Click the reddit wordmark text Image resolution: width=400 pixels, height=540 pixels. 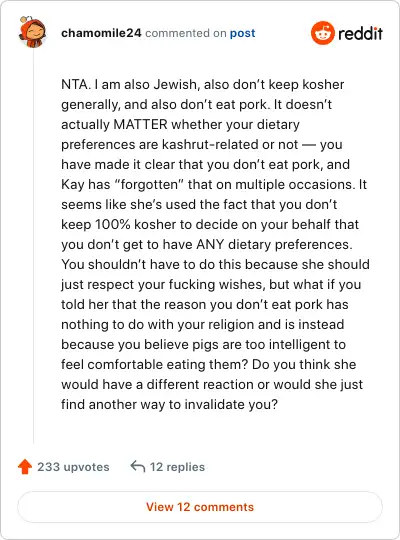coord(360,33)
